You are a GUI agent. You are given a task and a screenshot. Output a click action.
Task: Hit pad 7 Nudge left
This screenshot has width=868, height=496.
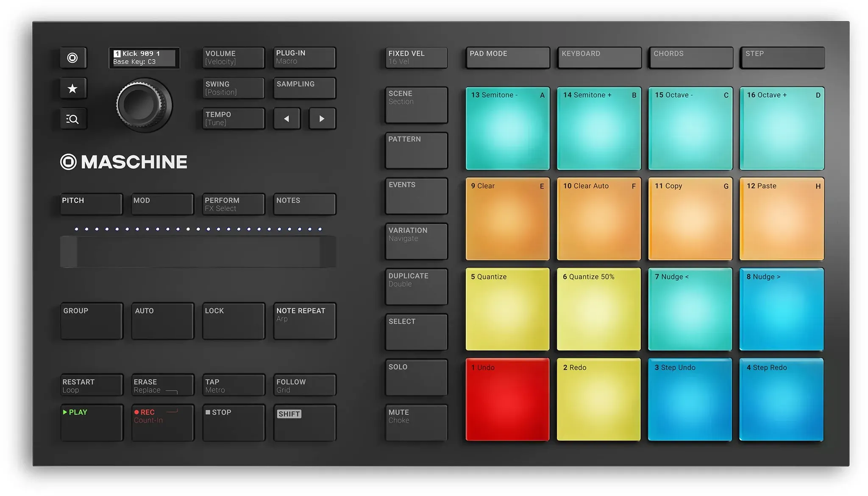[690, 309]
